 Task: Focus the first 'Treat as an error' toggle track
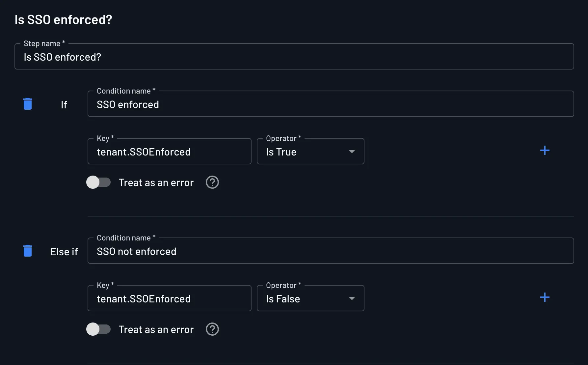click(x=98, y=182)
